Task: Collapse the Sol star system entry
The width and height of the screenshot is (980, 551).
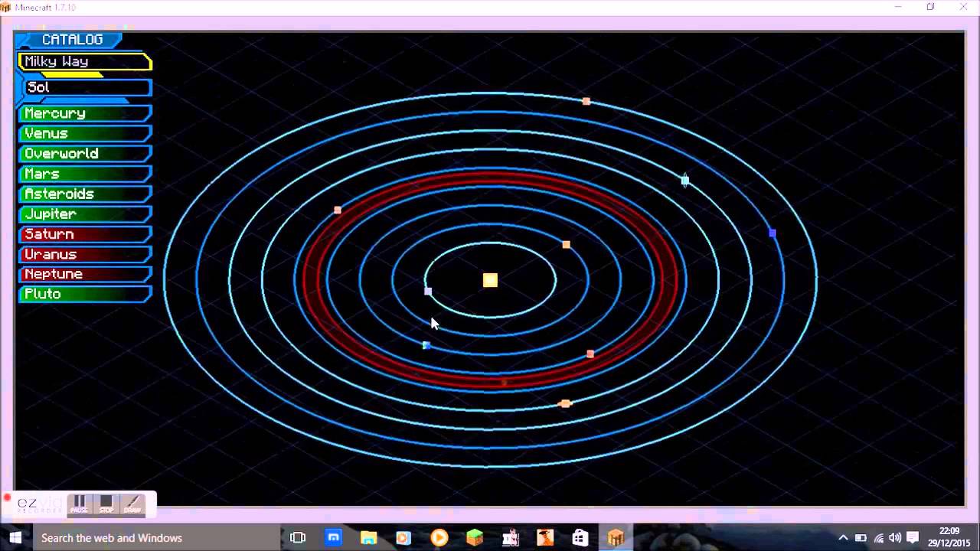Action: (87, 88)
